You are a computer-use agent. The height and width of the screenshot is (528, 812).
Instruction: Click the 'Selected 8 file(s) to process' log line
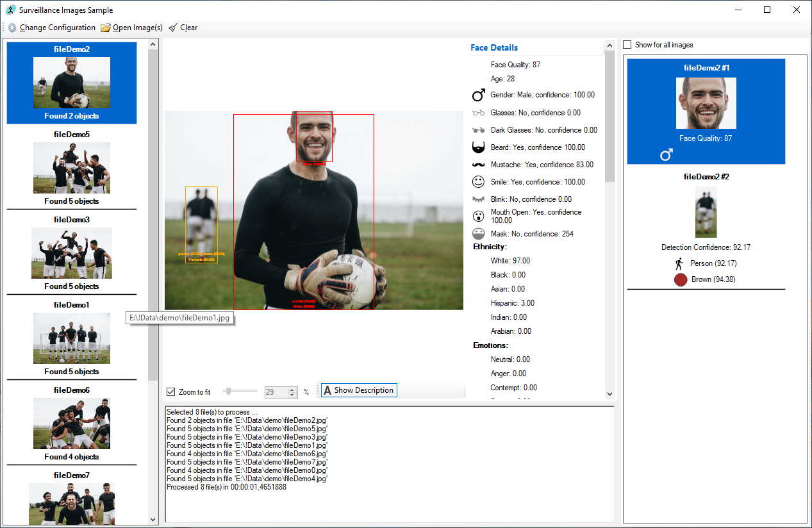212,412
